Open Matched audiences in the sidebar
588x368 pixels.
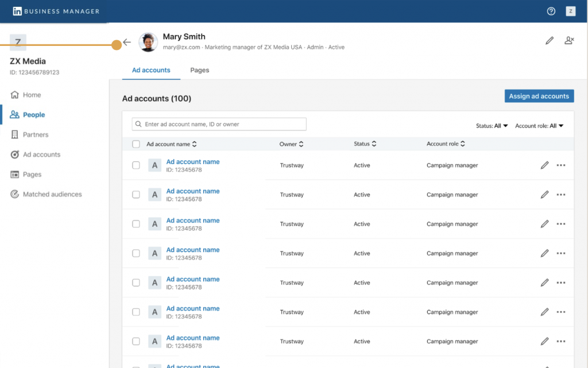click(52, 195)
